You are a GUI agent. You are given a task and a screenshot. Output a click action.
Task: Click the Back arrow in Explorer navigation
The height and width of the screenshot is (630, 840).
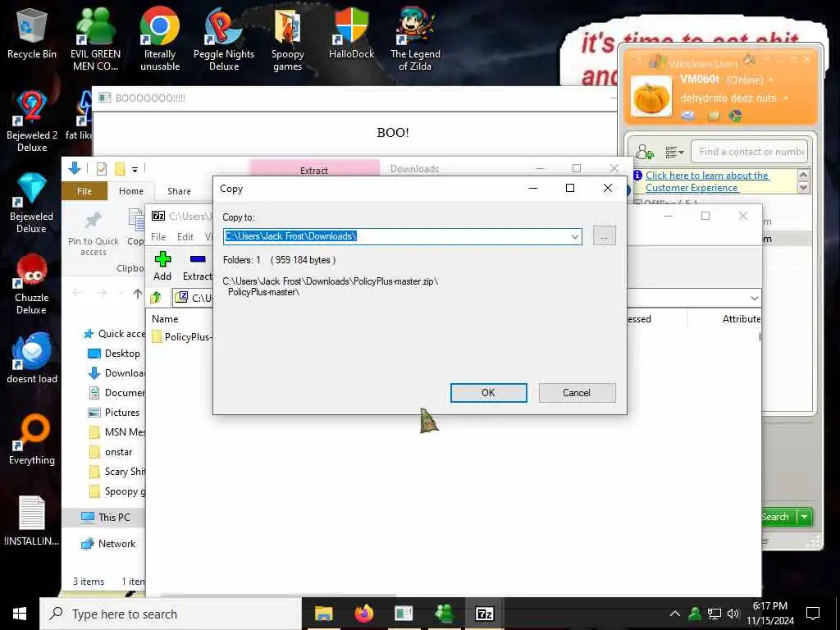77,293
